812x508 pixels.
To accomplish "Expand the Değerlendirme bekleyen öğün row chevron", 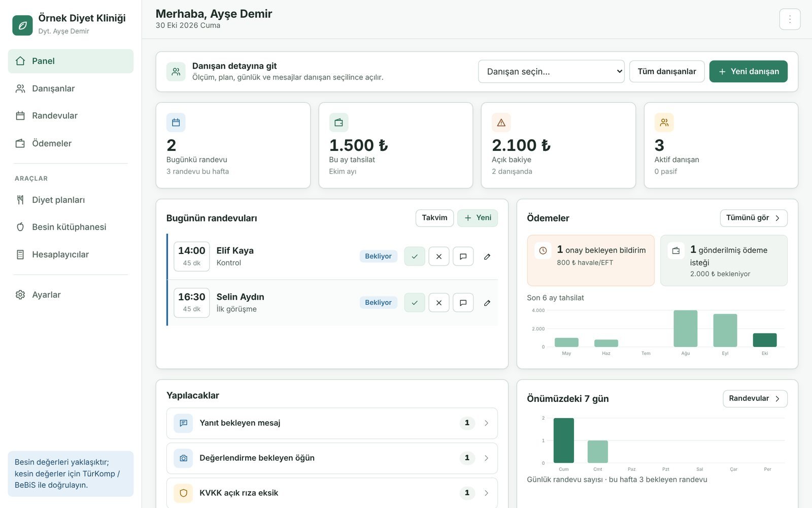I will [486, 458].
